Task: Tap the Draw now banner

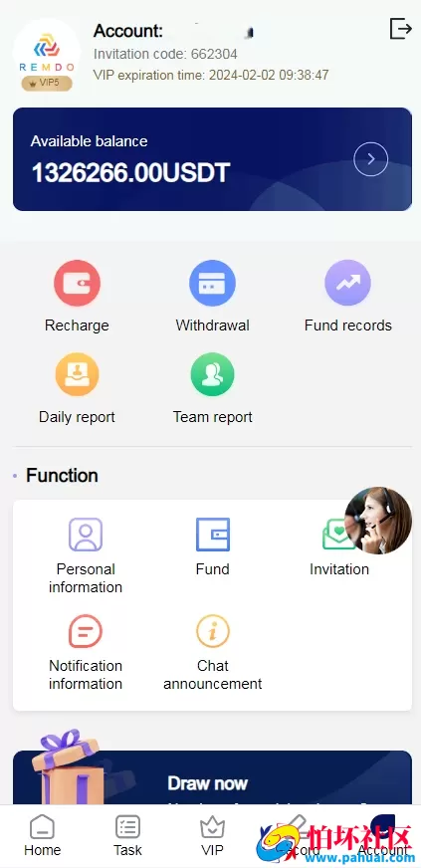Action: 212,776
